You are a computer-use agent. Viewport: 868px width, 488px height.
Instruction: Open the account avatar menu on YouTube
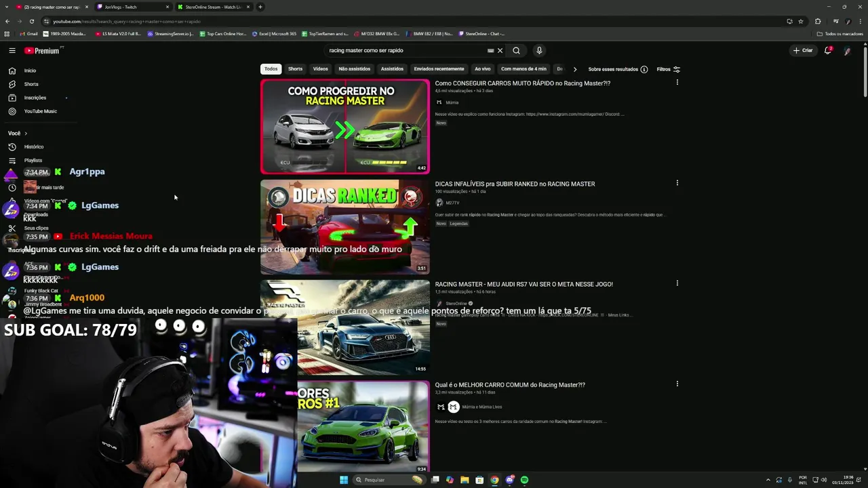coord(847,50)
